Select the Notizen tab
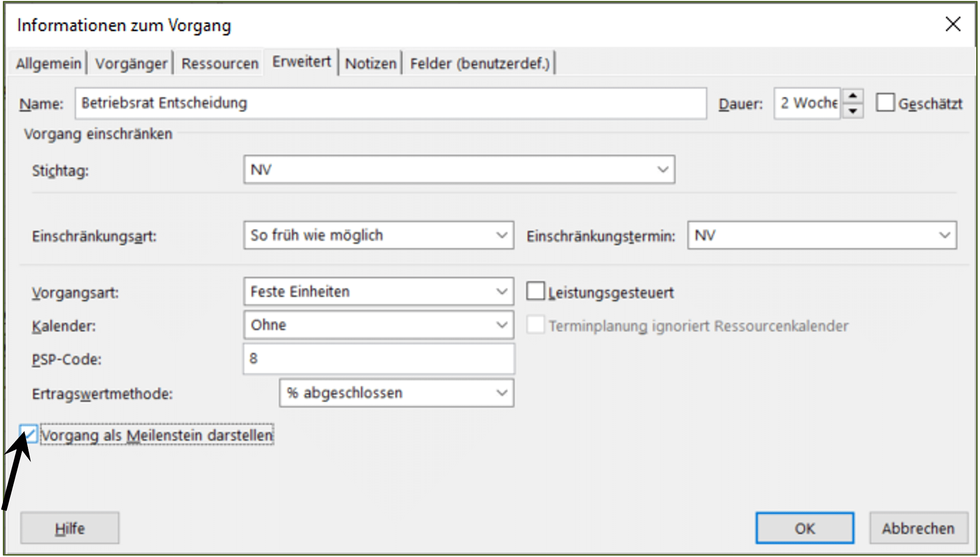980x557 pixels. [371, 63]
